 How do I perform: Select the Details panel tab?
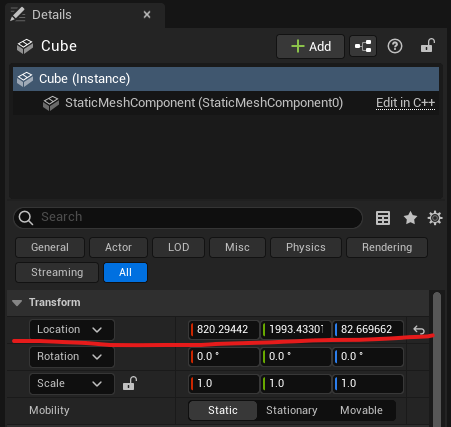pos(85,15)
